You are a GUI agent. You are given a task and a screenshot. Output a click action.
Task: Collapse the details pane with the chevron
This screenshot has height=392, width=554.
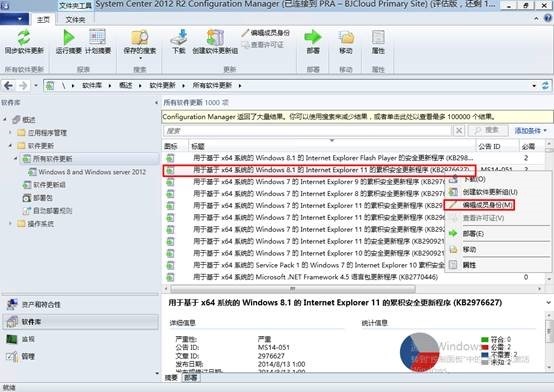[x=548, y=303]
